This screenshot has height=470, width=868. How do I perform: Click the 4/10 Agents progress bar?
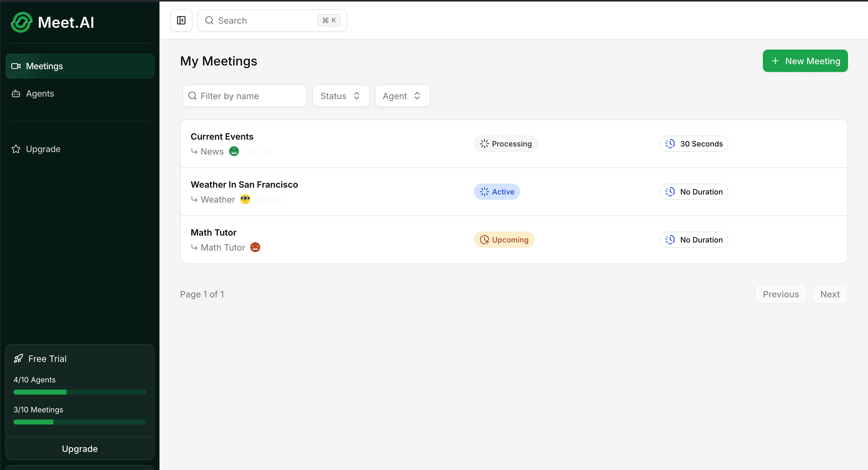point(80,392)
